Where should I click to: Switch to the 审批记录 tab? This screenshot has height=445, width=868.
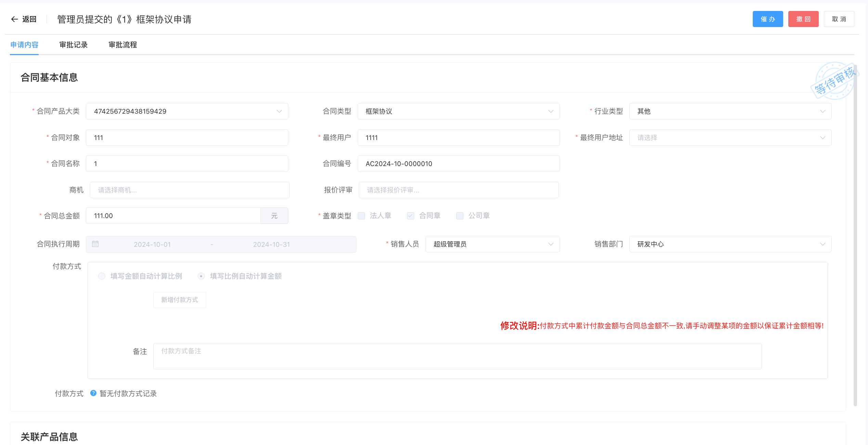click(74, 45)
